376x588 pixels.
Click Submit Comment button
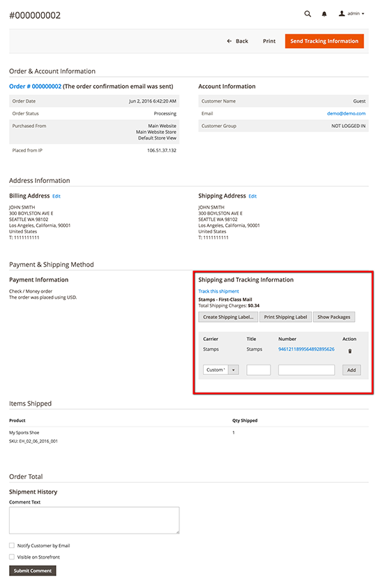tap(33, 571)
